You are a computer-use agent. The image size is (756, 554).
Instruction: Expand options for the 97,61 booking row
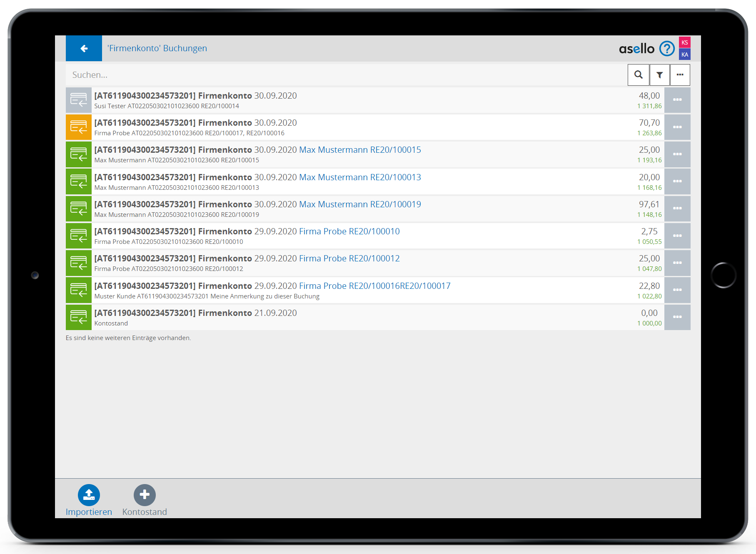coord(677,209)
